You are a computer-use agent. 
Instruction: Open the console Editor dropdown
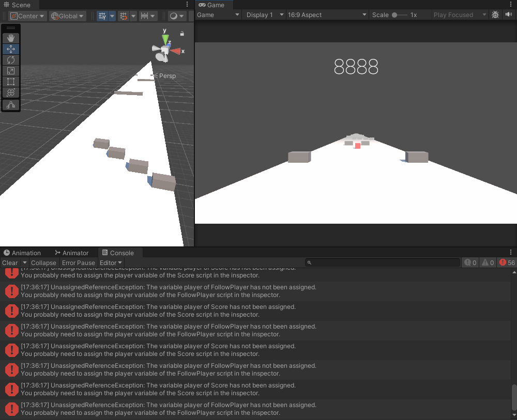point(111,262)
